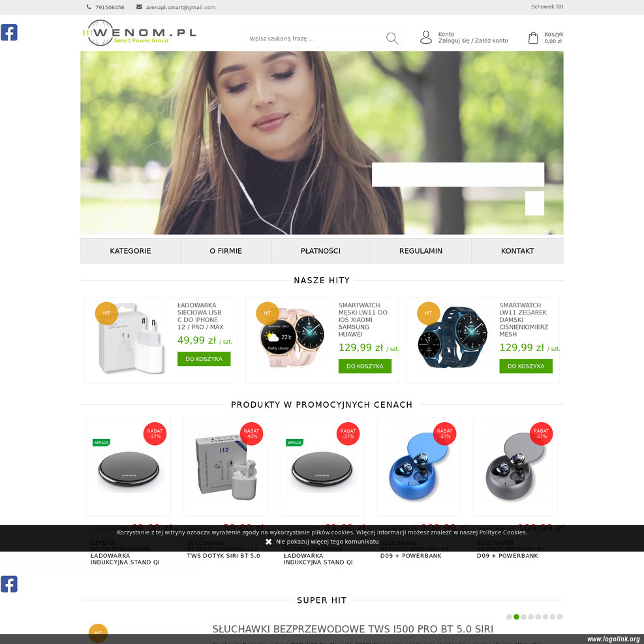Open the blue BT D09 earbuds image
The image size is (644, 644).
418,467
